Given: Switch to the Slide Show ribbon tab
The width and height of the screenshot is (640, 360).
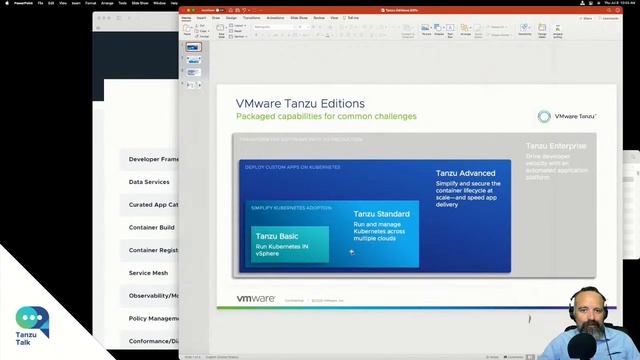Looking at the screenshot, I should tap(299, 18).
